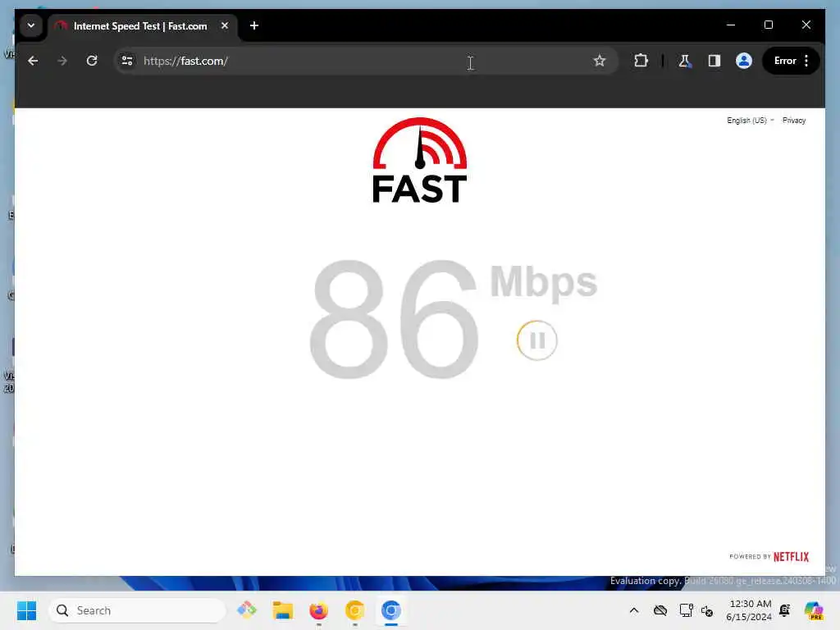Click the muted volume tray icon

(x=707, y=610)
